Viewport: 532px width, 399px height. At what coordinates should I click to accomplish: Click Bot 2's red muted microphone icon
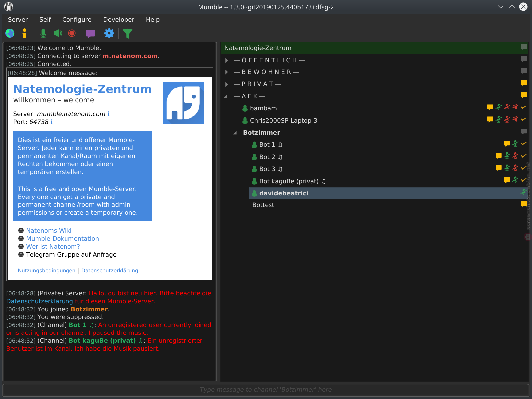[x=515, y=155]
